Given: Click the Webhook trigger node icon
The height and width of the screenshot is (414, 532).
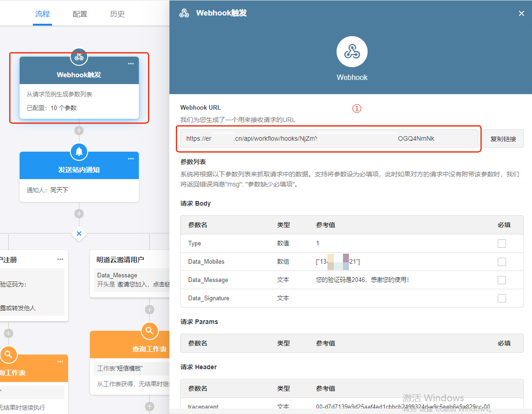Looking at the screenshot, I should point(79,57).
